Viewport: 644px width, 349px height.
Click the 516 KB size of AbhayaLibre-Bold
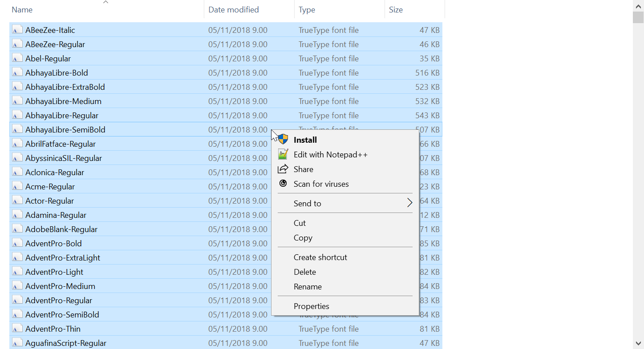427,73
